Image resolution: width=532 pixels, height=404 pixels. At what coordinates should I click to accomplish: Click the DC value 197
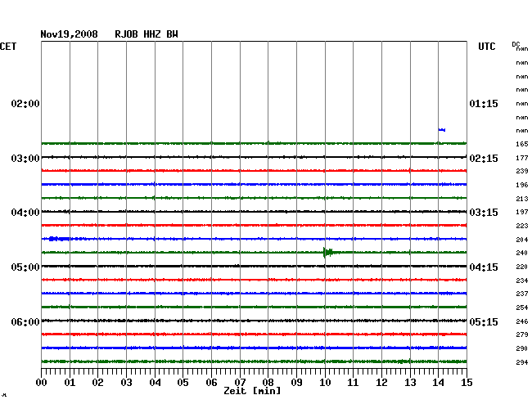pyautogui.click(x=522, y=212)
